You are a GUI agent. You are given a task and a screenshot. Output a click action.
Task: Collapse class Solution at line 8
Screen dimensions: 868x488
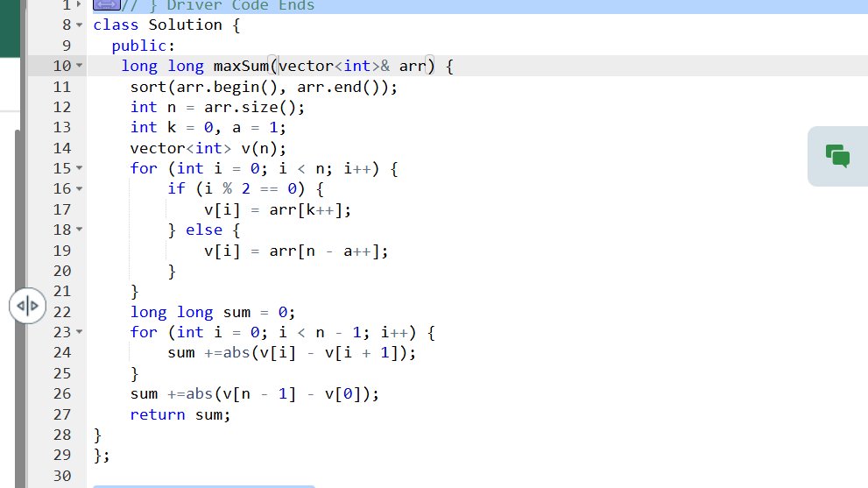point(79,25)
